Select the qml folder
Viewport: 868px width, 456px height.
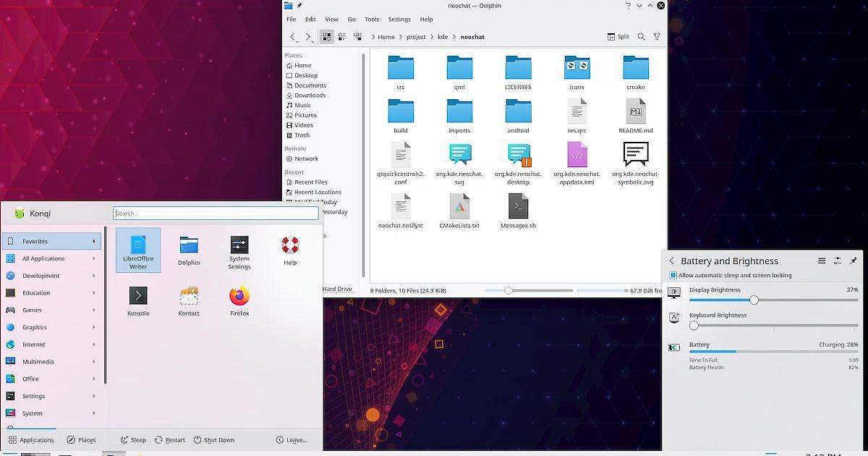click(x=459, y=73)
